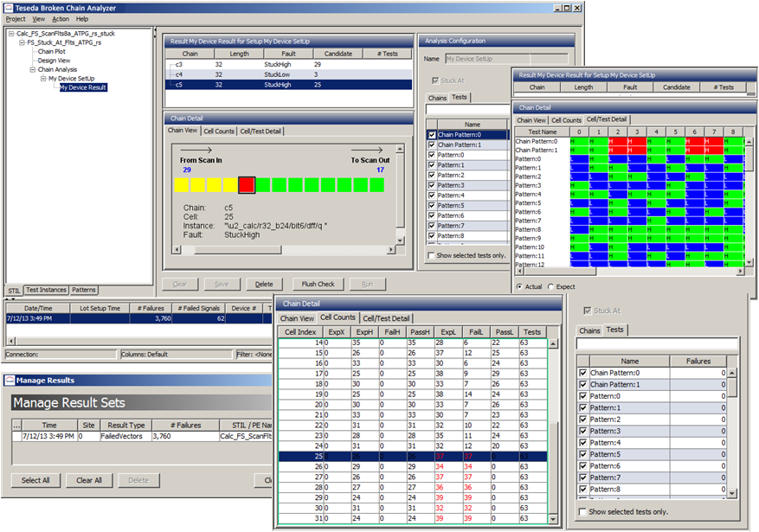
Task: Select Design View in the project tree
Action: (55, 61)
